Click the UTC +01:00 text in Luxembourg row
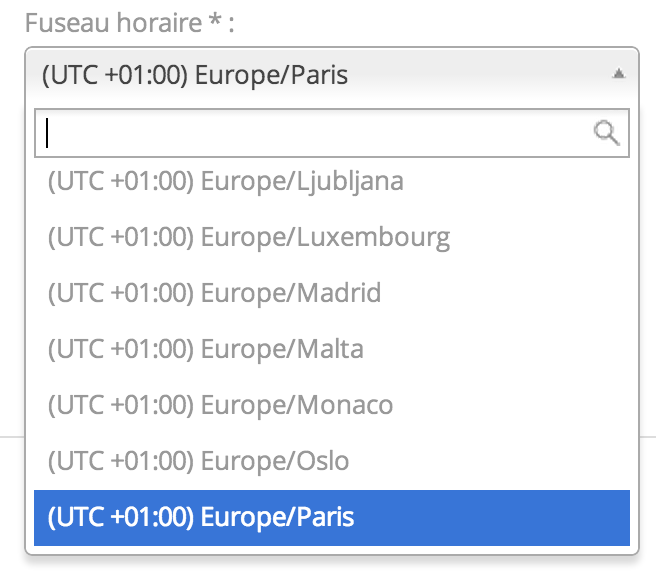The height and width of the screenshot is (578, 656). pos(121,238)
